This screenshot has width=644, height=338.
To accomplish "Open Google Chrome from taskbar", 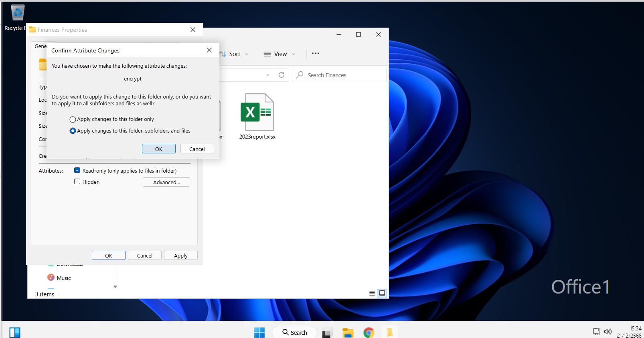I will 369,332.
